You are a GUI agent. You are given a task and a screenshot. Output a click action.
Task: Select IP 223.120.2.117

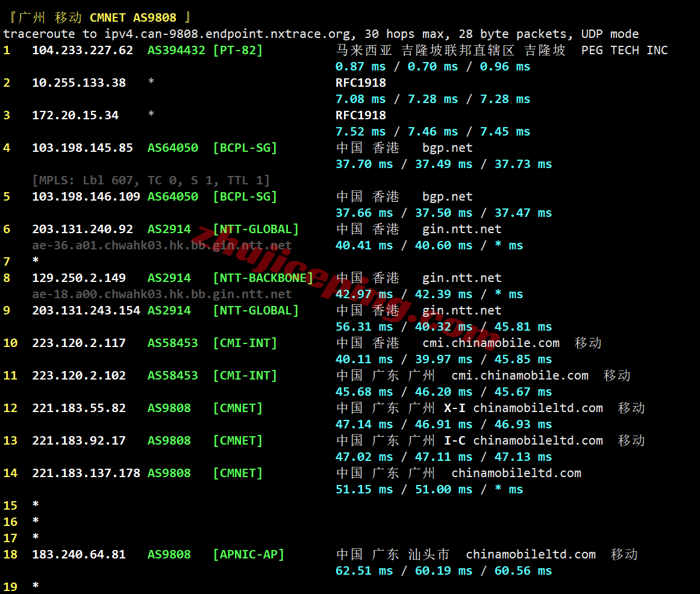tap(79, 343)
